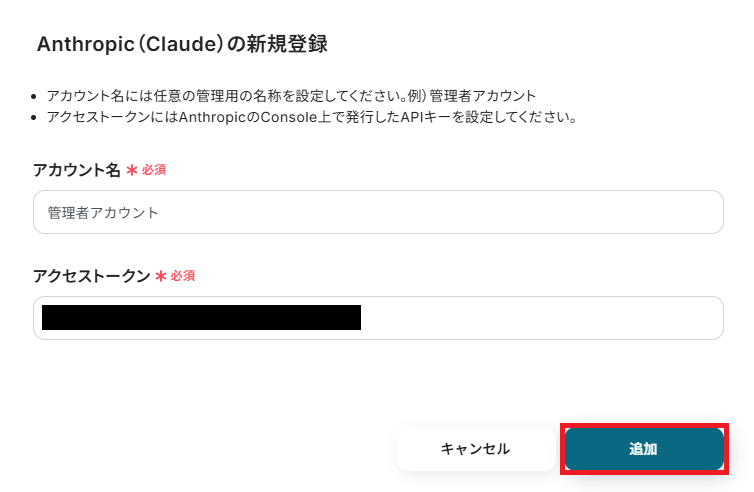
Task: Click the red asterisk beside アクセストークン
Action: [160, 276]
